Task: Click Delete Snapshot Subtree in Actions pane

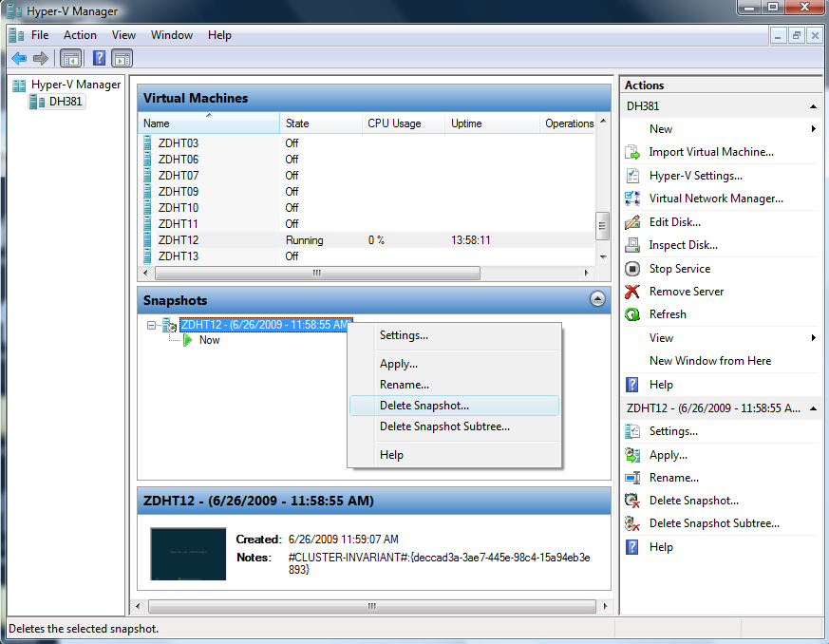Action: 714,523
